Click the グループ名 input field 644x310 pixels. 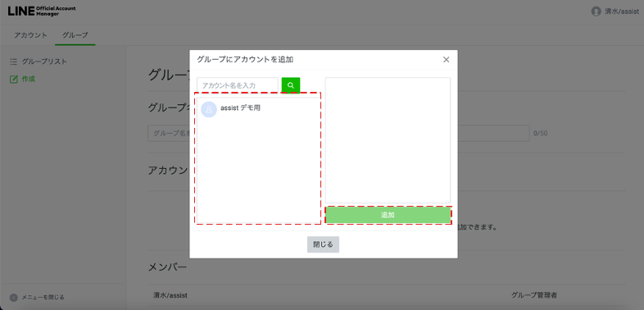[338, 133]
